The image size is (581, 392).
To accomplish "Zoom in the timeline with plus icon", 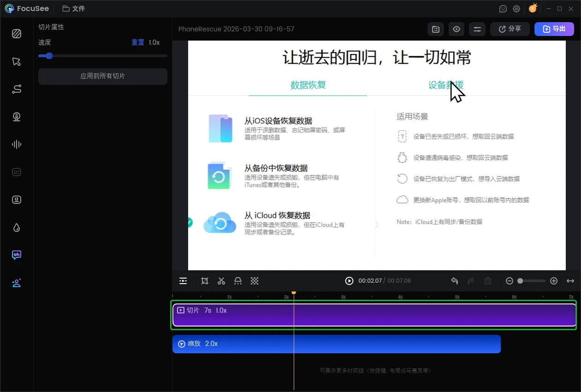I will [554, 281].
